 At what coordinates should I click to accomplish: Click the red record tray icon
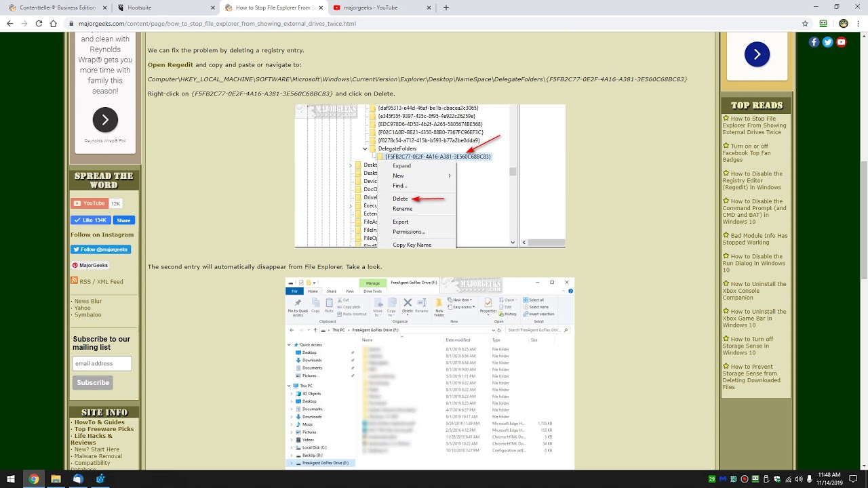pyautogui.click(x=745, y=479)
